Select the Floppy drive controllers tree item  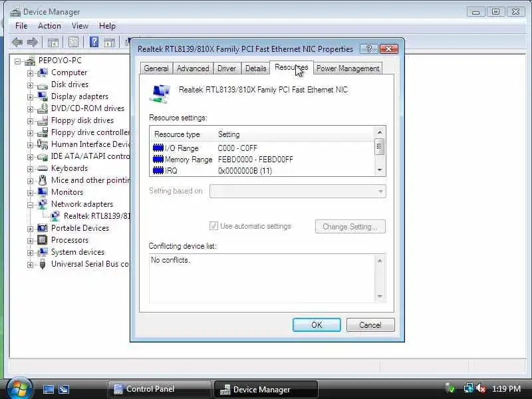pyautogui.click(x=90, y=132)
